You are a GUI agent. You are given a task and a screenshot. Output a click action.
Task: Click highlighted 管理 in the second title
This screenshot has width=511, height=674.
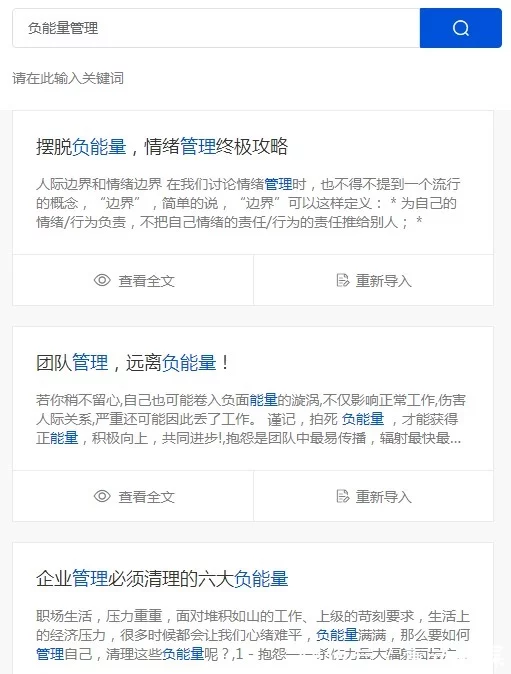click(x=90, y=363)
